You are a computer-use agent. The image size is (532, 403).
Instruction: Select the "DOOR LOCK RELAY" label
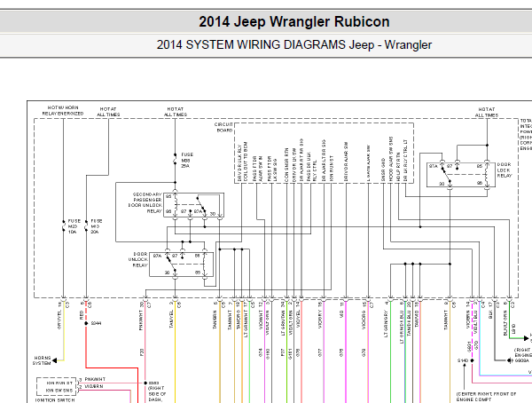pos(505,170)
